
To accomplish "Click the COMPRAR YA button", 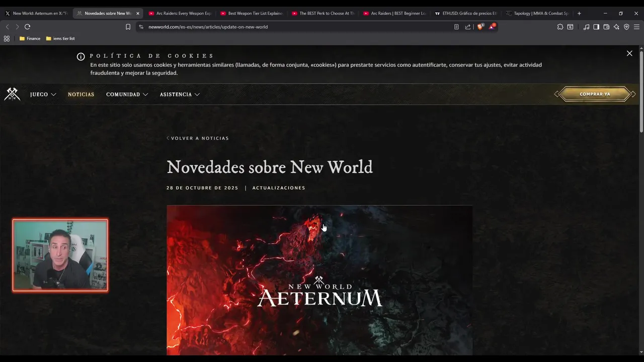I will (x=595, y=94).
